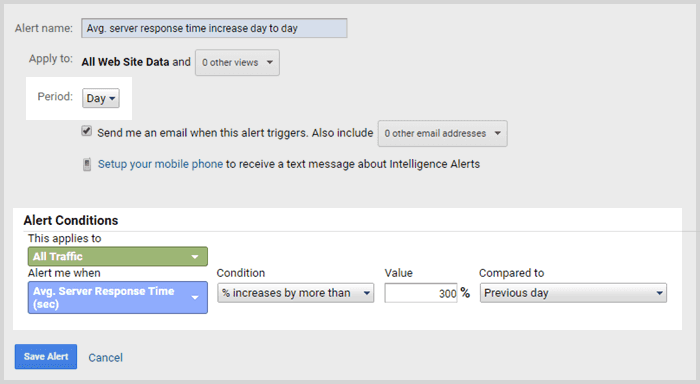Expand the 0 other email addresses dropdown

point(442,134)
